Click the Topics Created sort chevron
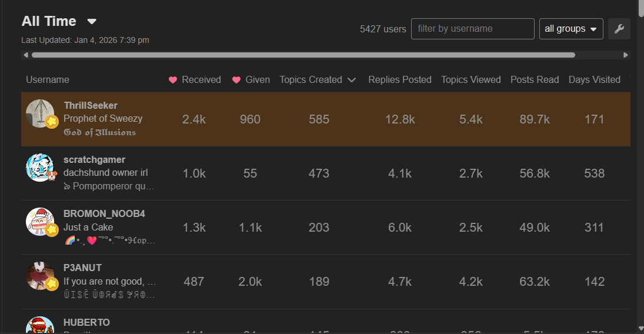The width and height of the screenshot is (644, 334). click(x=352, y=80)
